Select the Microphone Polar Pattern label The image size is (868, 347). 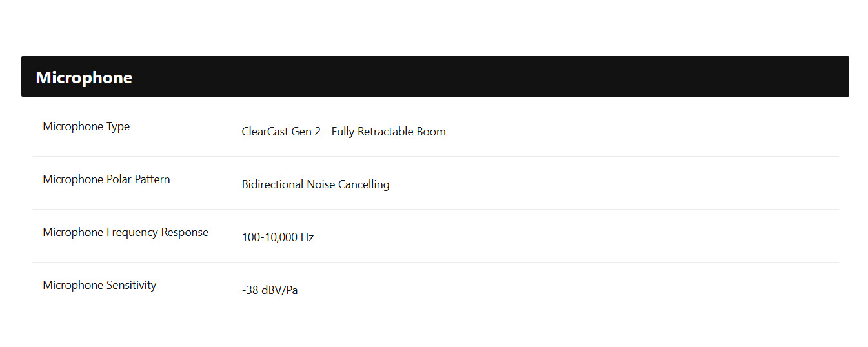[106, 179]
